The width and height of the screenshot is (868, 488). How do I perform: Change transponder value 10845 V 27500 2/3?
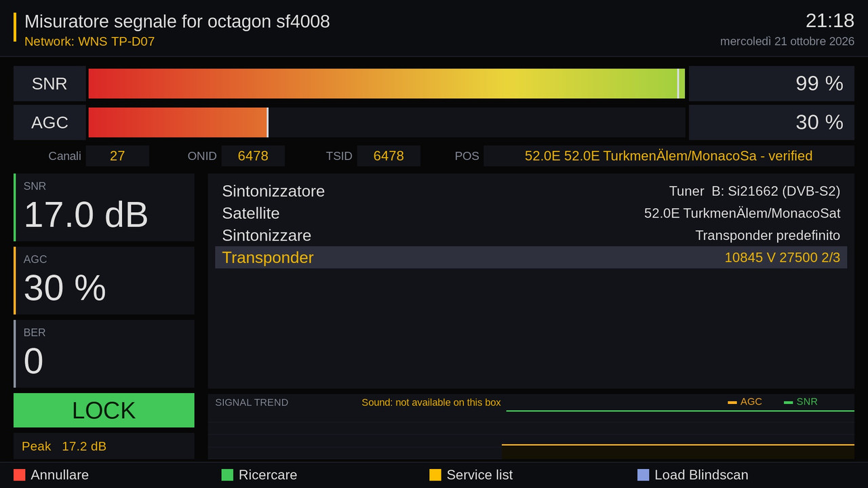coord(783,258)
